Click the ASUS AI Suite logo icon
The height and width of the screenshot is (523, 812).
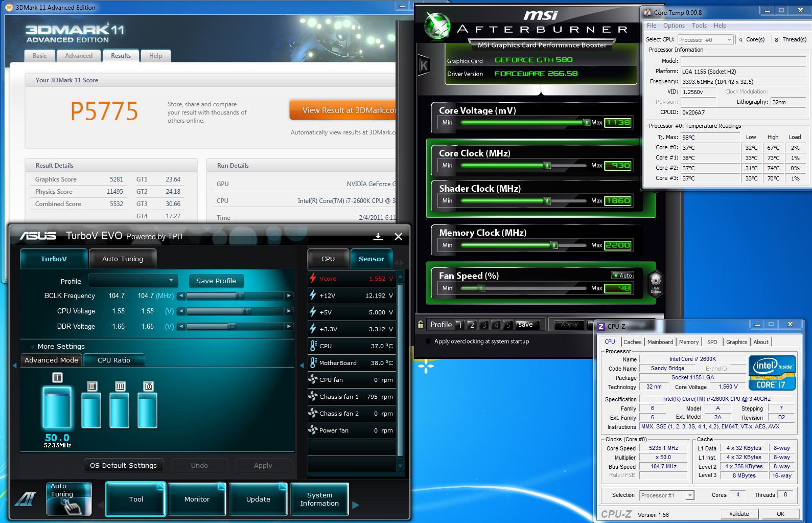click(x=25, y=499)
